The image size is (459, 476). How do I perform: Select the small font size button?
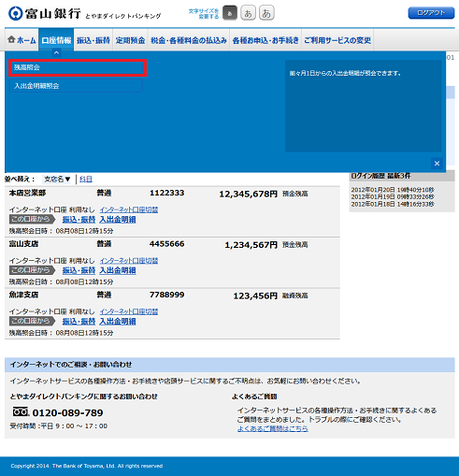pyautogui.click(x=230, y=13)
